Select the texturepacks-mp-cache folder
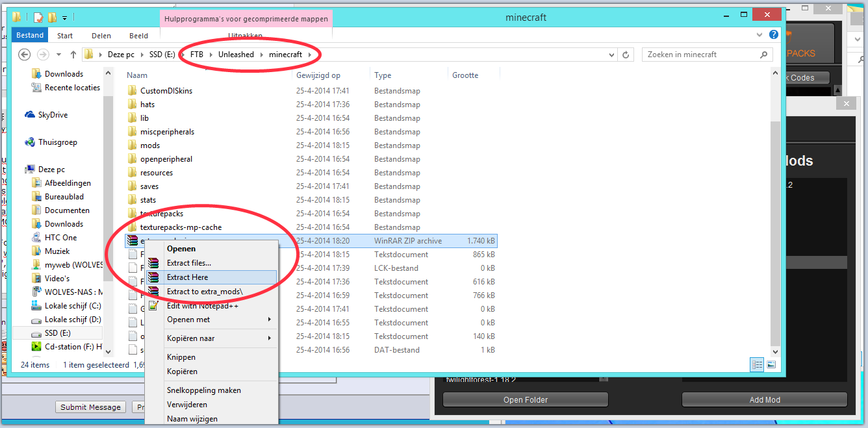The width and height of the screenshot is (868, 428). click(x=181, y=227)
